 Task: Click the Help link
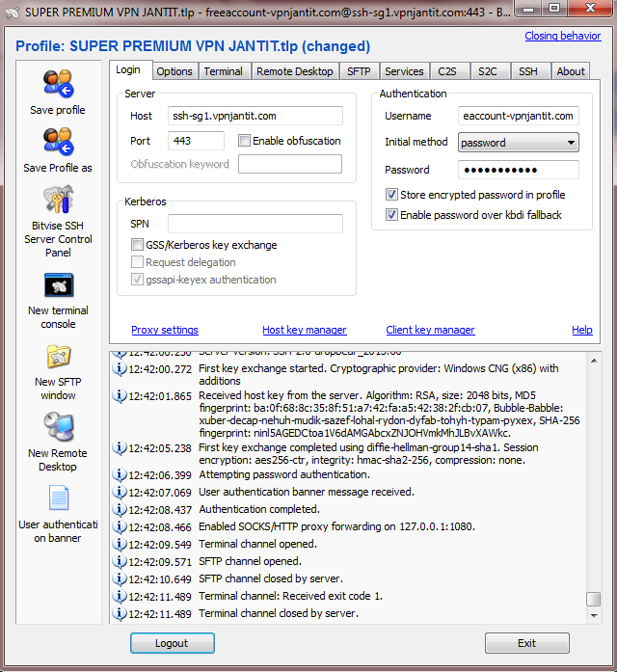(x=582, y=330)
